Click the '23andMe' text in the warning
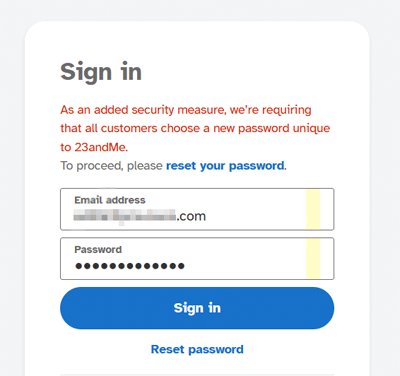This screenshot has width=400, height=376. (100, 147)
